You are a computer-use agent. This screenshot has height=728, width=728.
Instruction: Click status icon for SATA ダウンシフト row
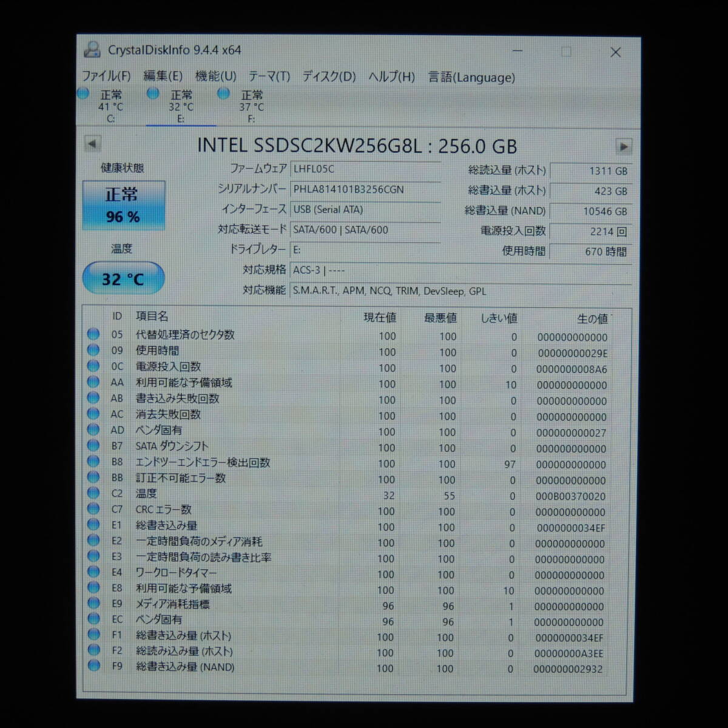click(x=93, y=445)
